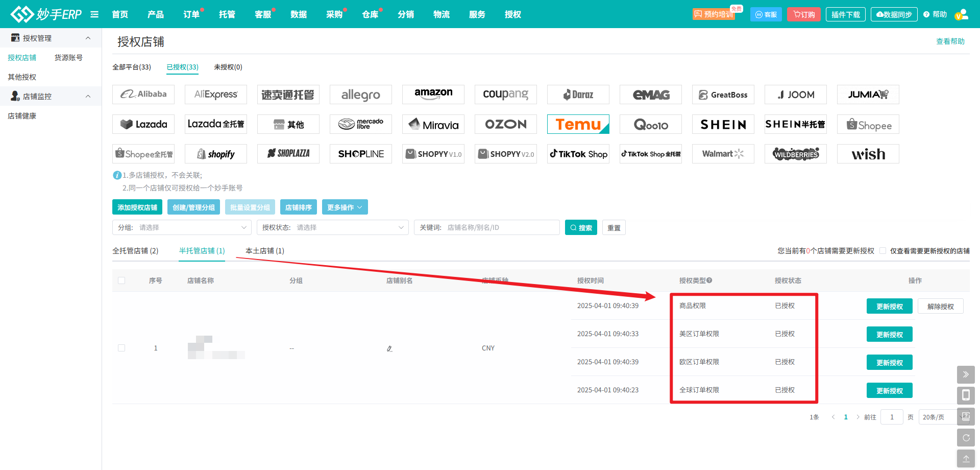The width and height of the screenshot is (980, 470).
Task: Click the authorization type help icon
Action: 709,280
